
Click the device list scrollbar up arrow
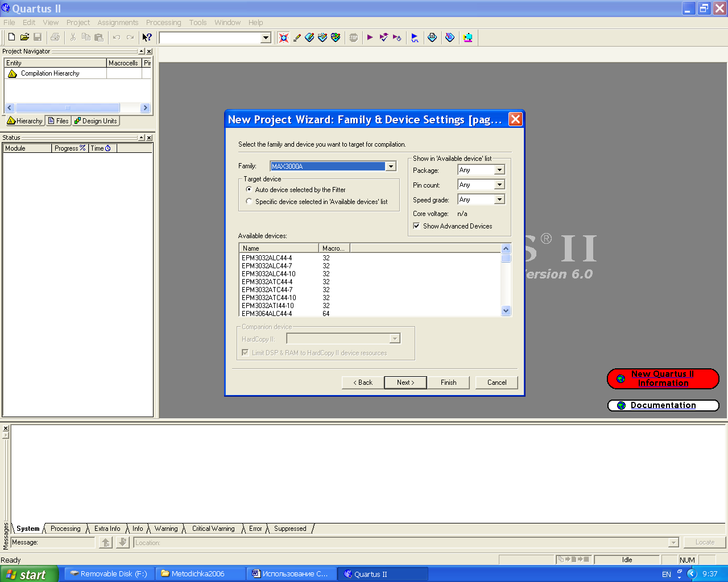(x=506, y=248)
